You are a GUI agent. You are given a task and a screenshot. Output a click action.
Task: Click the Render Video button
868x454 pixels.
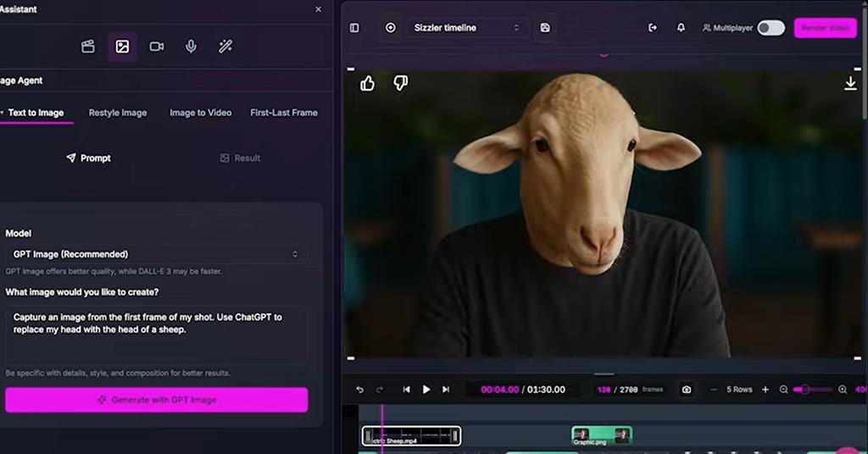tap(826, 28)
